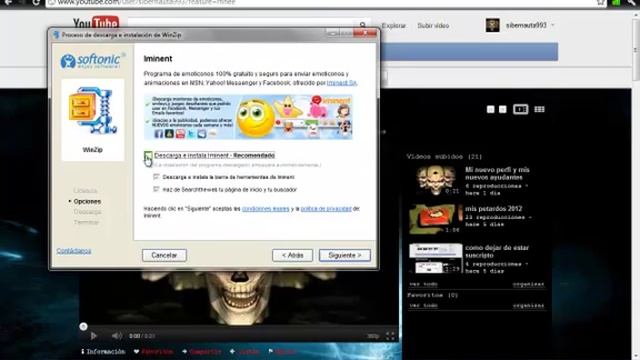Click the Contáctanos link

pos(74,251)
